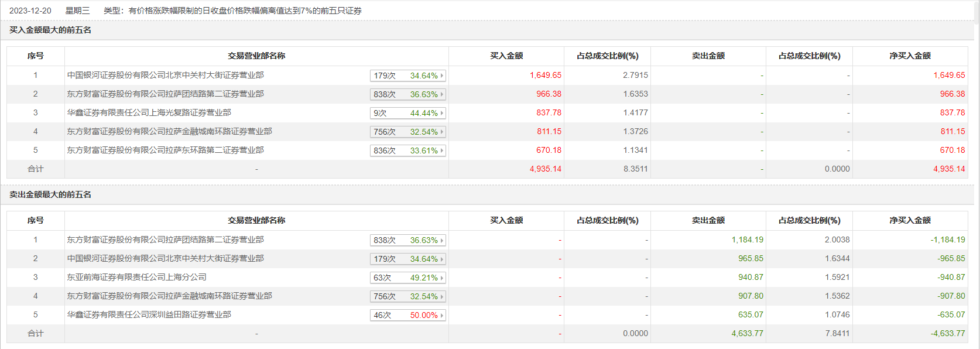The image size is (980, 349).
Task: Open the 836次 stats box
Action: (407, 150)
